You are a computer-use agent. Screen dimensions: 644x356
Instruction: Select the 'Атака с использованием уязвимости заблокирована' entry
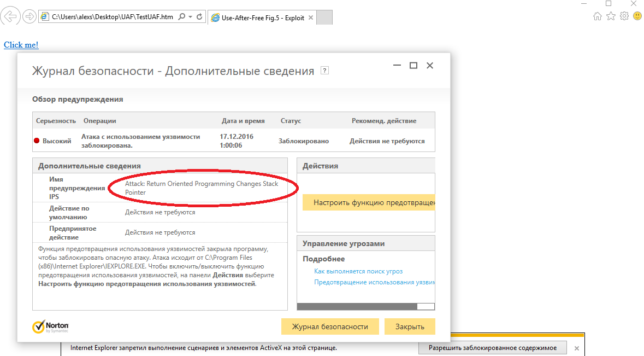(x=140, y=141)
